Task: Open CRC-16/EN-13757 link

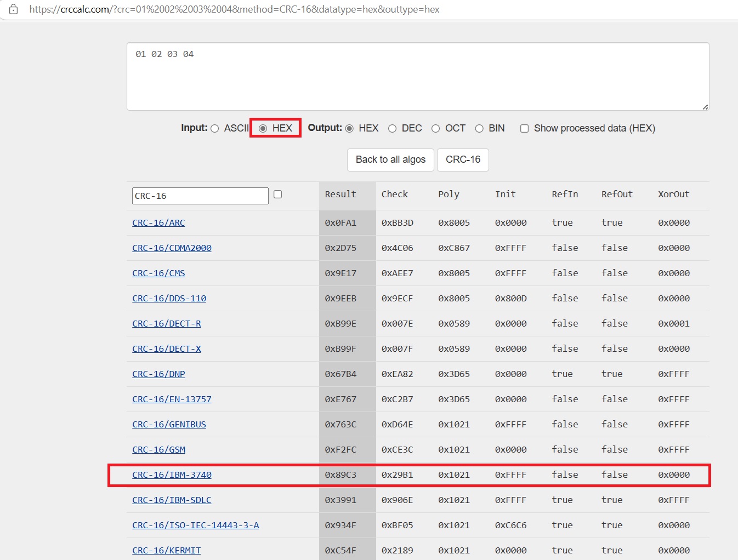Action: coord(172,399)
